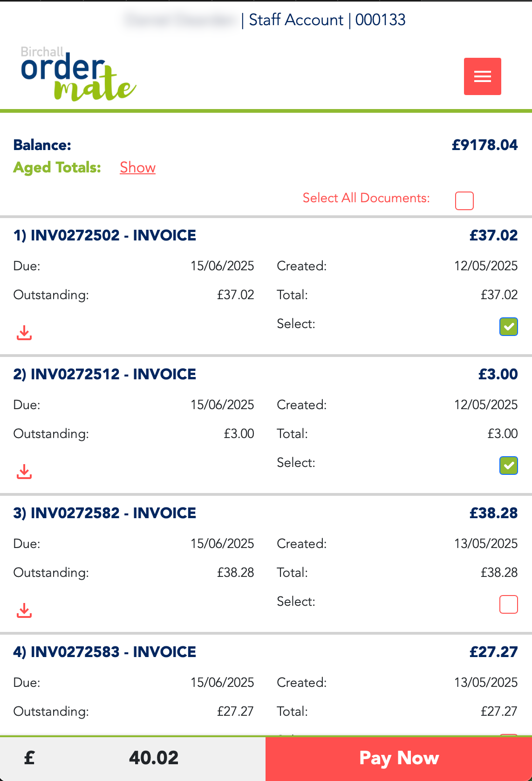The height and width of the screenshot is (781, 532).
Task: Click the £9178.04 balance amount
Action: [484, 145]
